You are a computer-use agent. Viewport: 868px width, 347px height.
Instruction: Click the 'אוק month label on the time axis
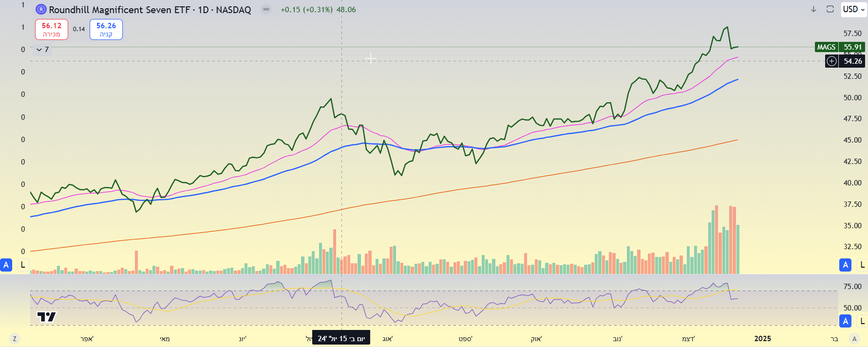[536, 339]
